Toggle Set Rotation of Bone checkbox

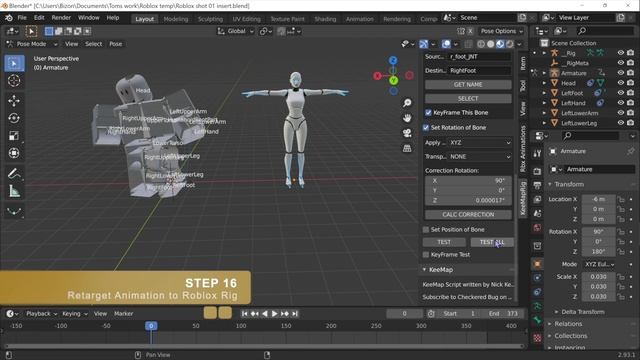[x=426, y=128]
